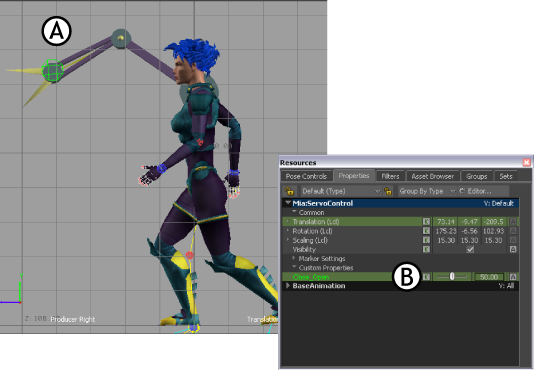Click the K key button for Translation (Lcl)
The width and height of the screenshot is (534, 370).
(426, 221)
